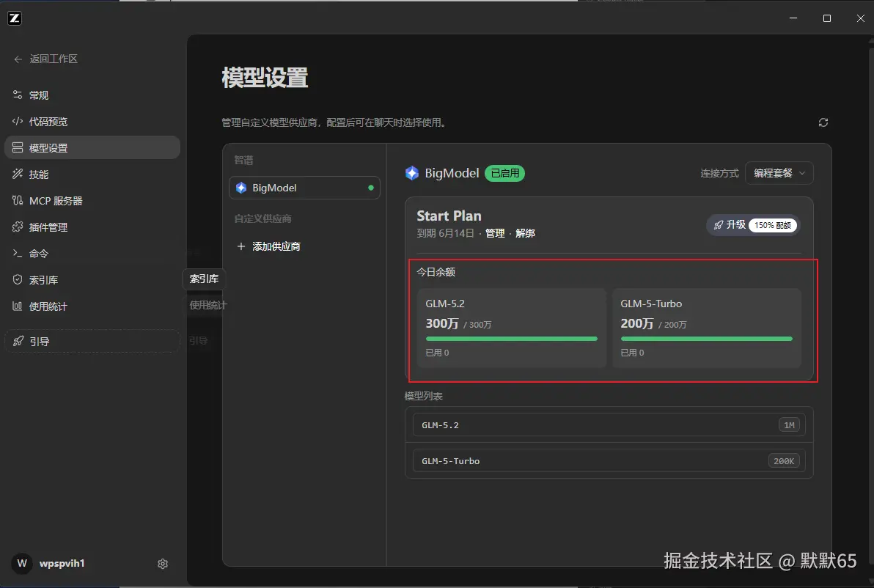
Task: Click the puzzle icon next to 插件管理
Action: coord(18,227)
